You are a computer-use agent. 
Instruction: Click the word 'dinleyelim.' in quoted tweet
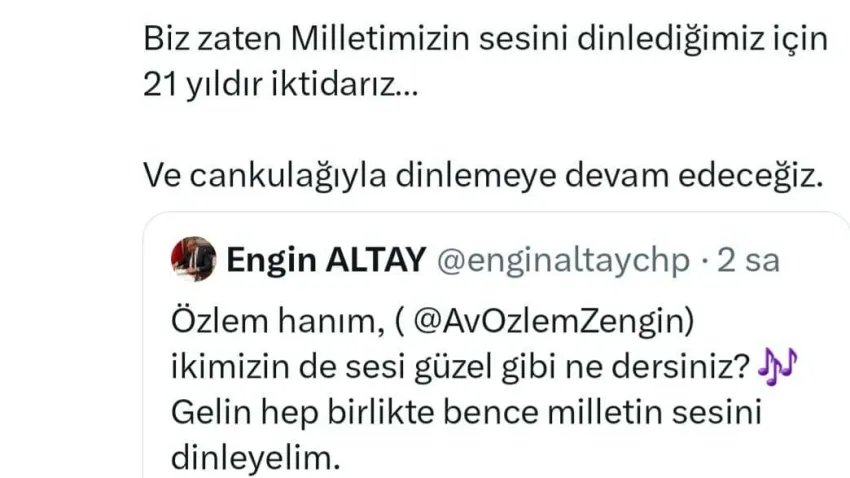tap(255, 458)
